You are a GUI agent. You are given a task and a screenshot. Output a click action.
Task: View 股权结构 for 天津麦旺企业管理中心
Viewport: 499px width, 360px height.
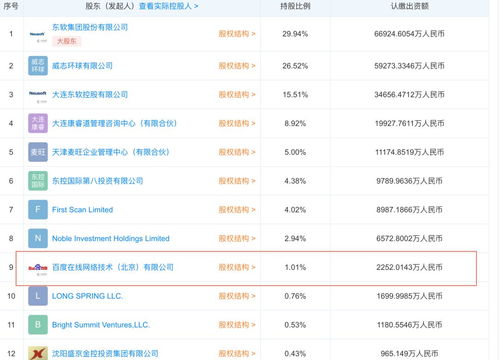click(x=237, y=152)
